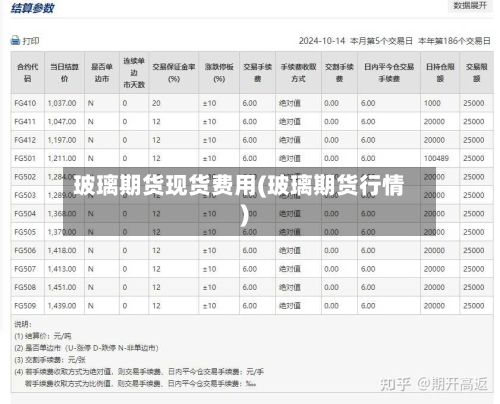Click contract code FG508
Screen dimensions: 500x404
pos(25,287)
